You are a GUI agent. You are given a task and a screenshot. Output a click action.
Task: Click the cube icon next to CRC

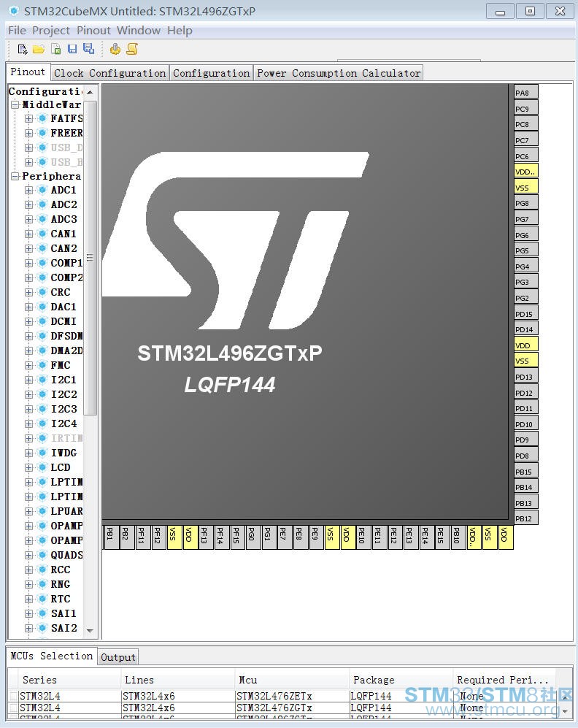coord(42,292)
